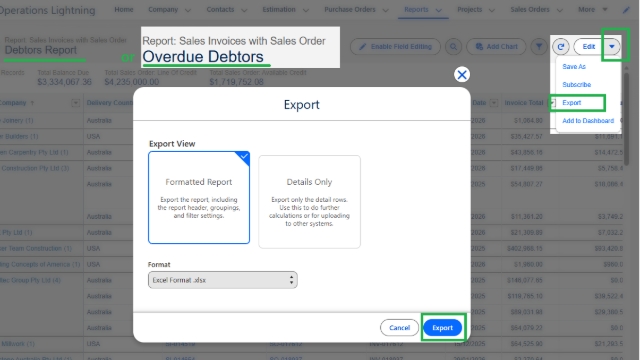Image resolution: width=640 pixels, height=360 pixels.
Task: Open the Company tab
Action: click(x=163, y=9)
